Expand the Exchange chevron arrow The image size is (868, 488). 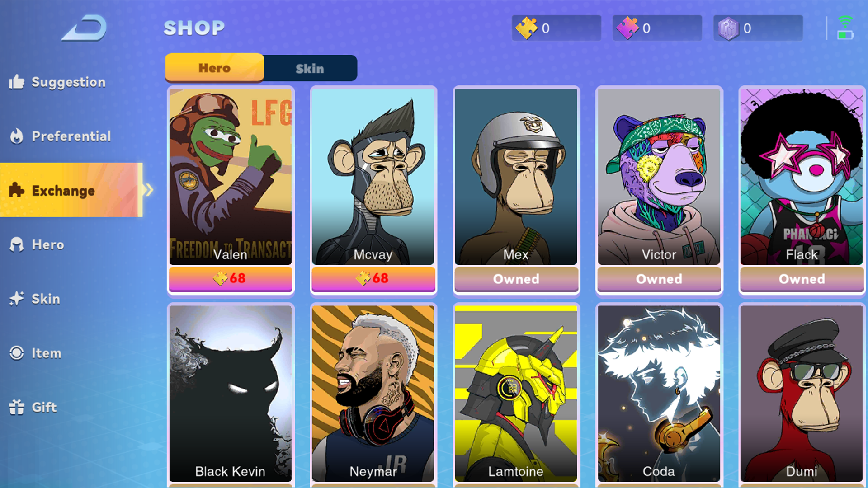pos(149,190)
